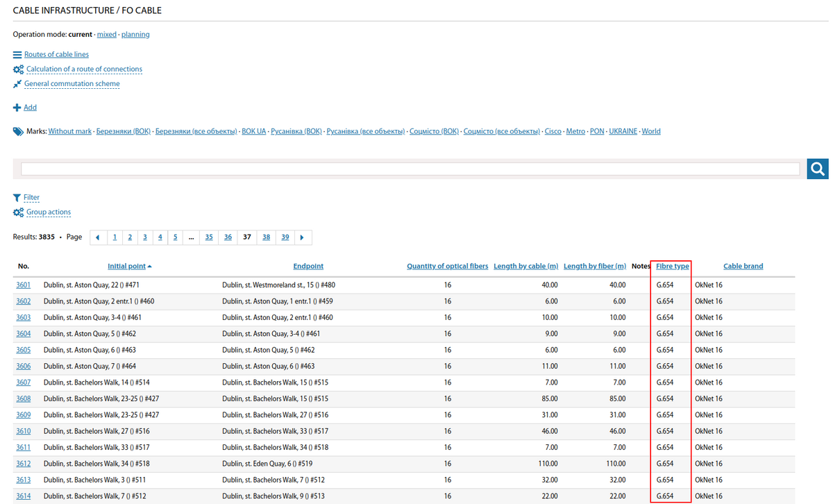Go to next page using right arrow
The width and height of the screenshot is (833, 504).
click(301, 237)
